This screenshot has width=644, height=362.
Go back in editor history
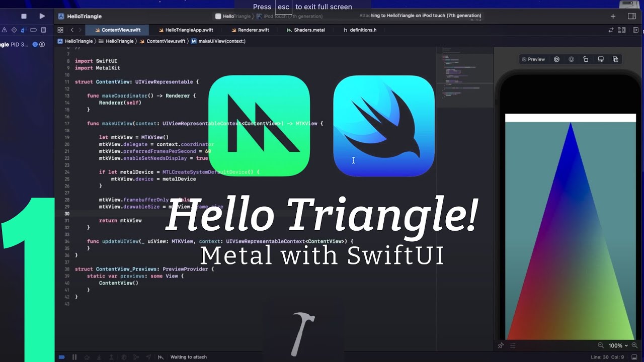tap(72, 30)
